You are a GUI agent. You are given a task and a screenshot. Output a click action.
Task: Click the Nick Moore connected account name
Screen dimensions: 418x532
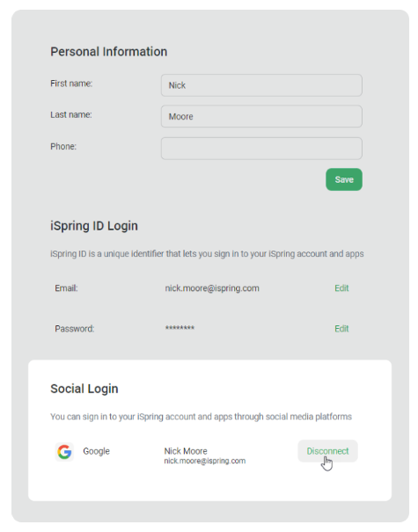tap(186, 451)
